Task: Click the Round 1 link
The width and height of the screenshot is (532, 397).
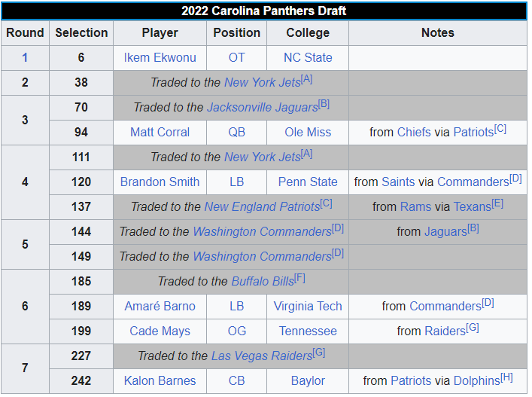Action: click(x=25, y=57)
